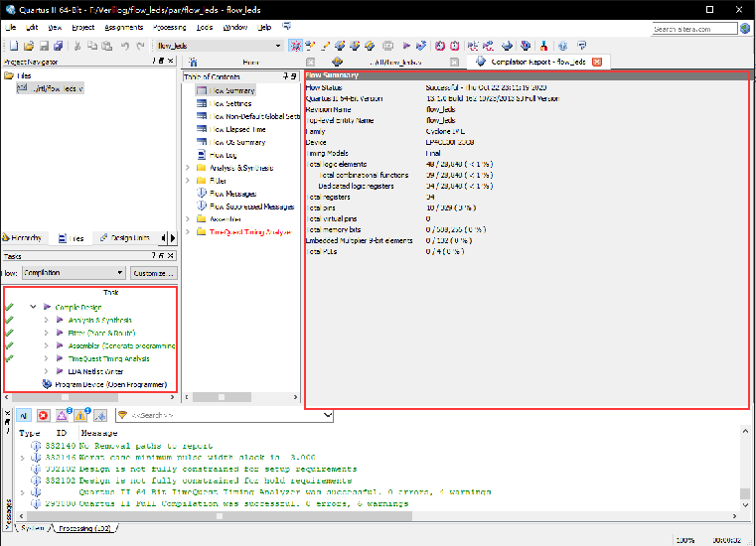Screen dimensions: 756x546
Task: Click the second red clock toolbar icon
Action: point(455,46)
